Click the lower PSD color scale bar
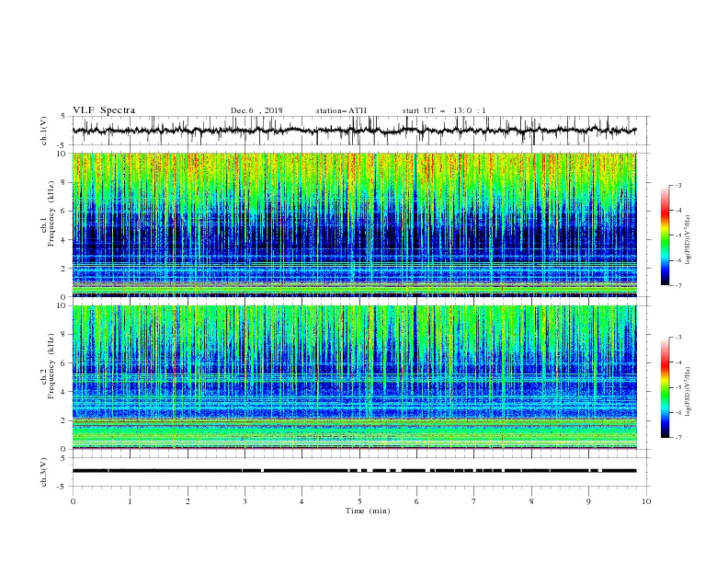Screen dimensions: 728x563 (x=665, y=387)
